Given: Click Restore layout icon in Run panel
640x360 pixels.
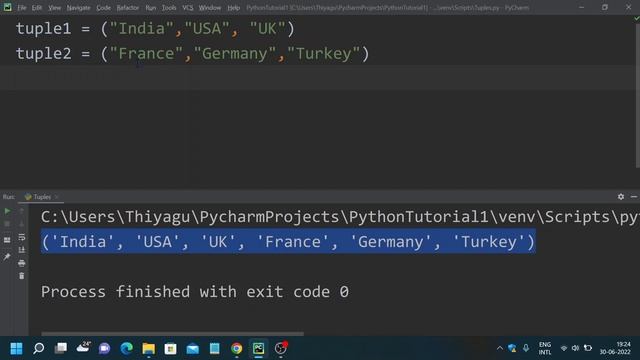Looking at the screenshot, I should [7, 240].
